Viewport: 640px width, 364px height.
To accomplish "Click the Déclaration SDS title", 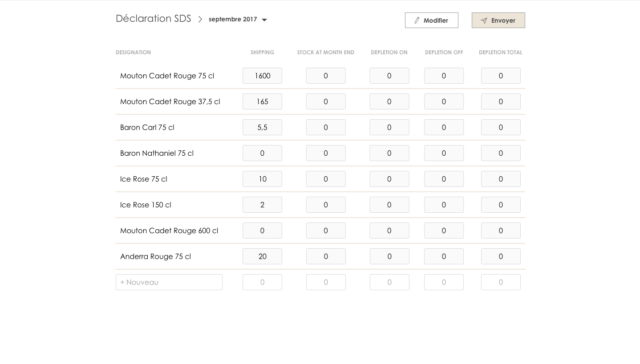I will [153, 19].
